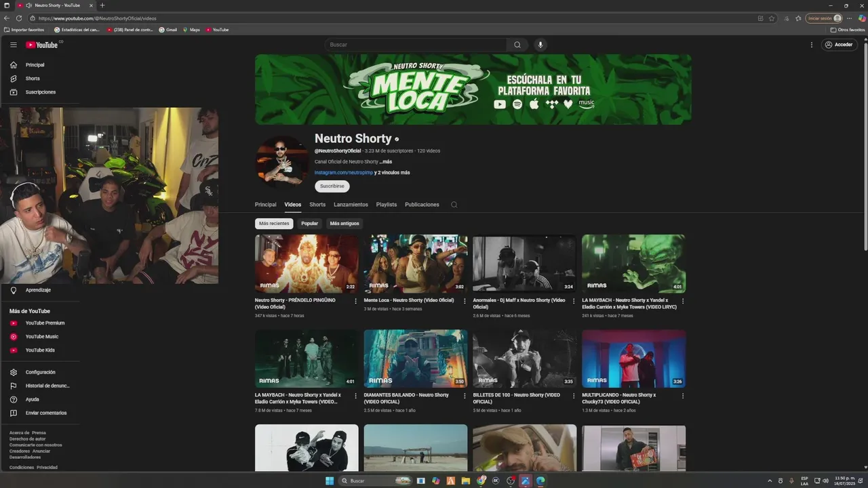Go back in the browser

click(x=7, y=18)
